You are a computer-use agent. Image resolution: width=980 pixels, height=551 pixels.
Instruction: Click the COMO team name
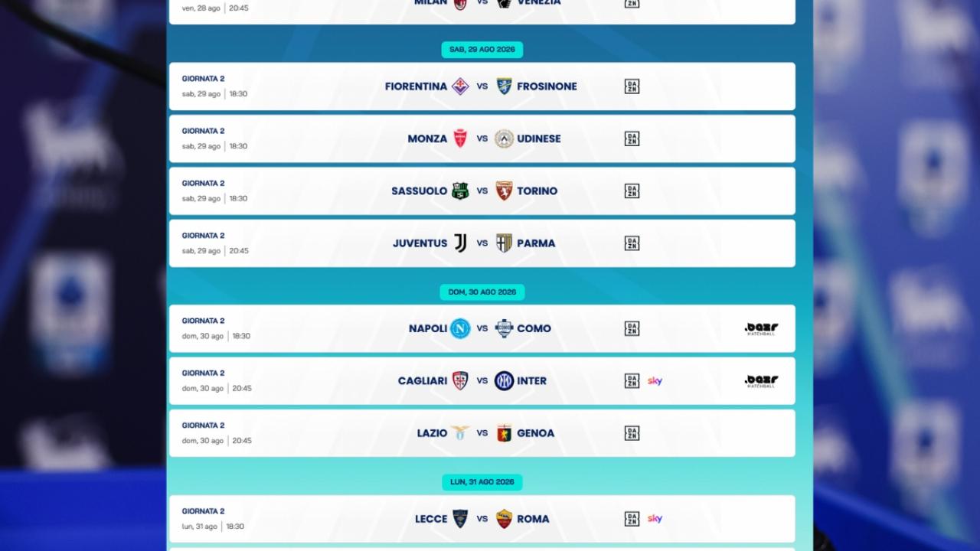coord(534,328)
